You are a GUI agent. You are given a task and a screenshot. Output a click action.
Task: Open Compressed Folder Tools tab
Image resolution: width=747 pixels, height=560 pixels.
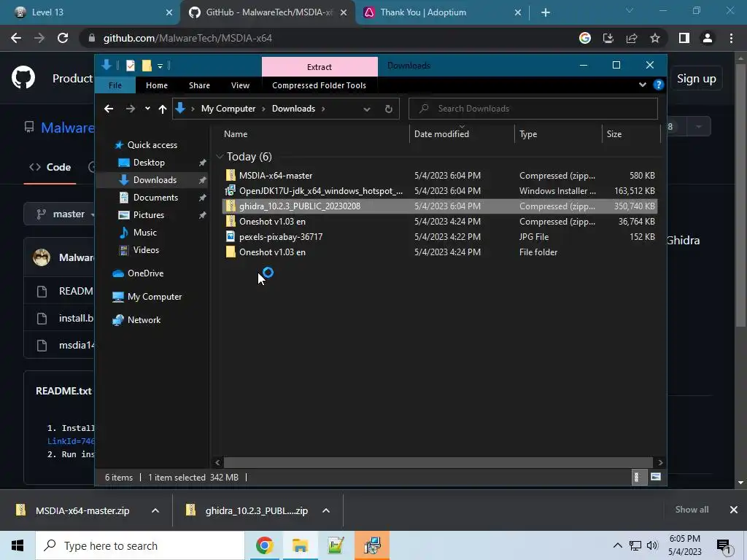tap(320, 85)
